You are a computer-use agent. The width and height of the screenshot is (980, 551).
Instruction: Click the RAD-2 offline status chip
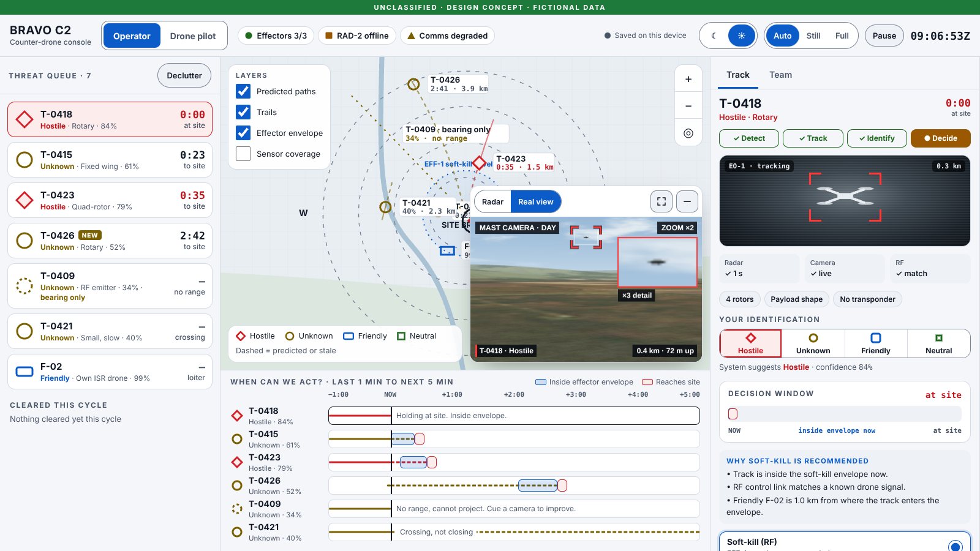point(356,36)
